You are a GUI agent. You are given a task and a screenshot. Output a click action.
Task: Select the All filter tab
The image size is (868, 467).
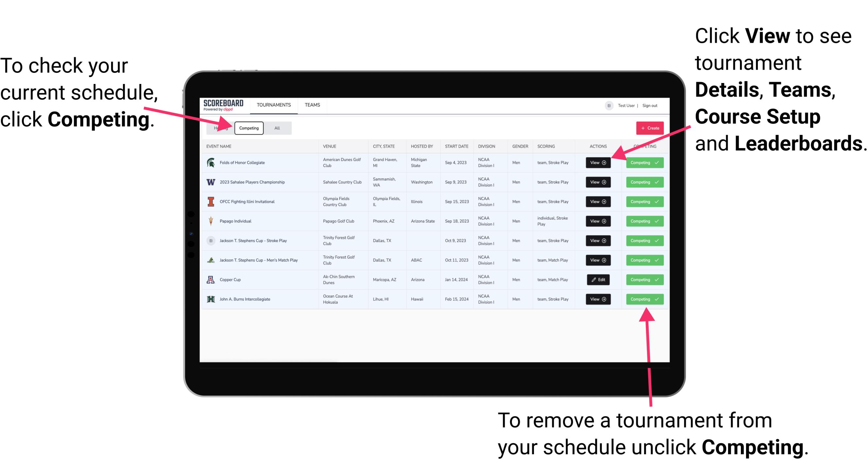(276, 128)
